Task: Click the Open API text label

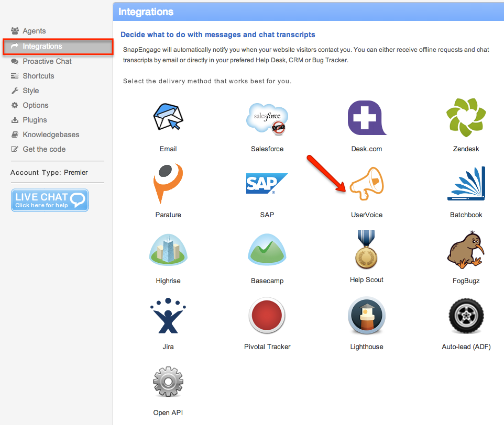Action: pos(168,413)
